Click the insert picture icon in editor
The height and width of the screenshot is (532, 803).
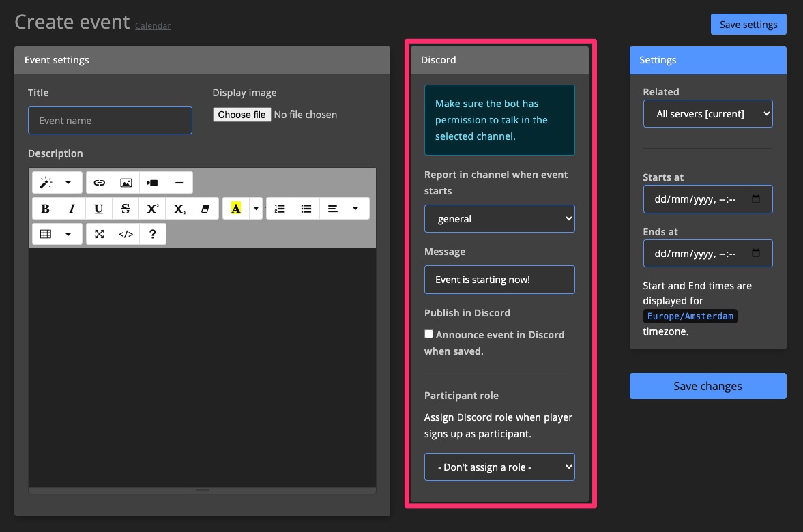(126, 183)
